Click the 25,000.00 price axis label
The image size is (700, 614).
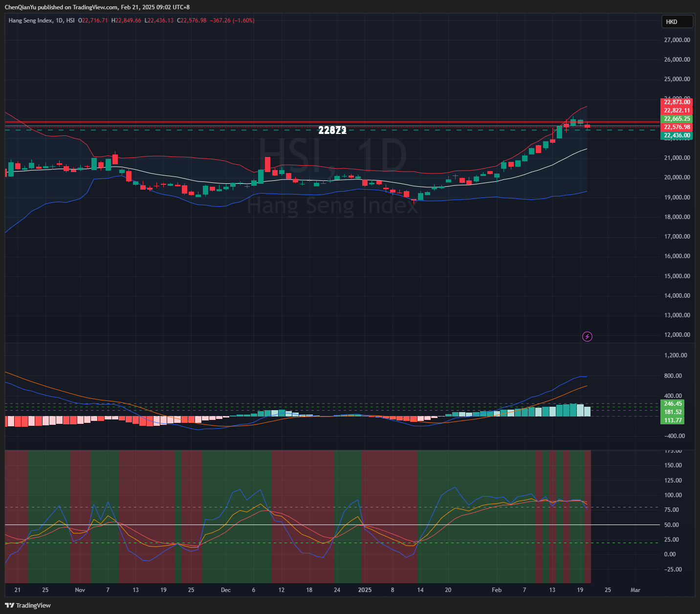[677, 79]
